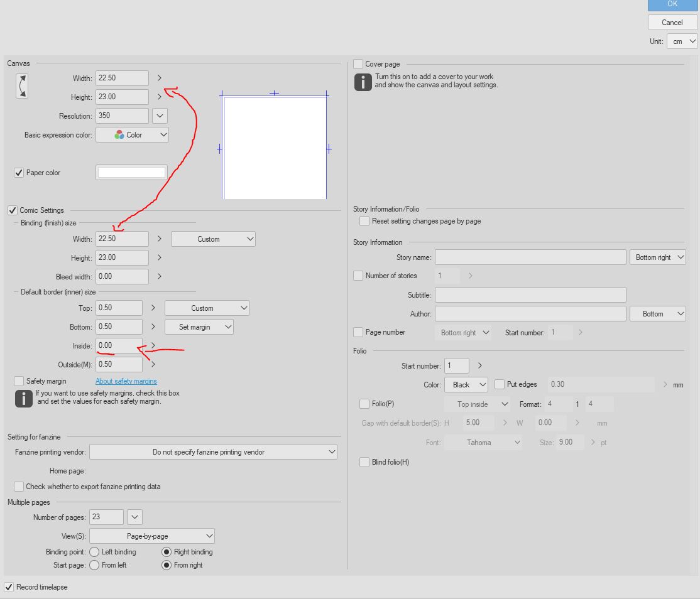
Task: Enable the Blind folio(H) checkbox
Action: [364, 462]
